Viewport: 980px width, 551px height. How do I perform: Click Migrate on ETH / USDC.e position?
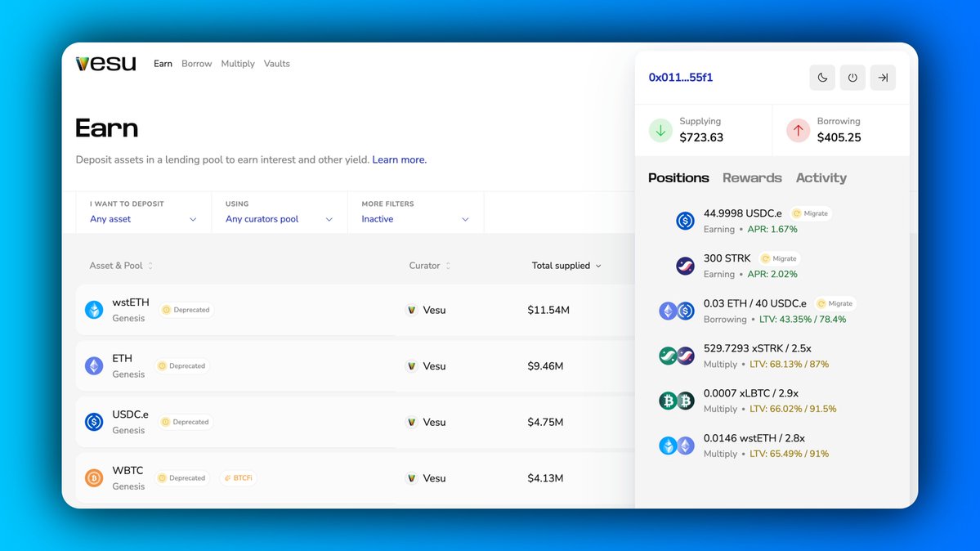(x=835, y=303)
